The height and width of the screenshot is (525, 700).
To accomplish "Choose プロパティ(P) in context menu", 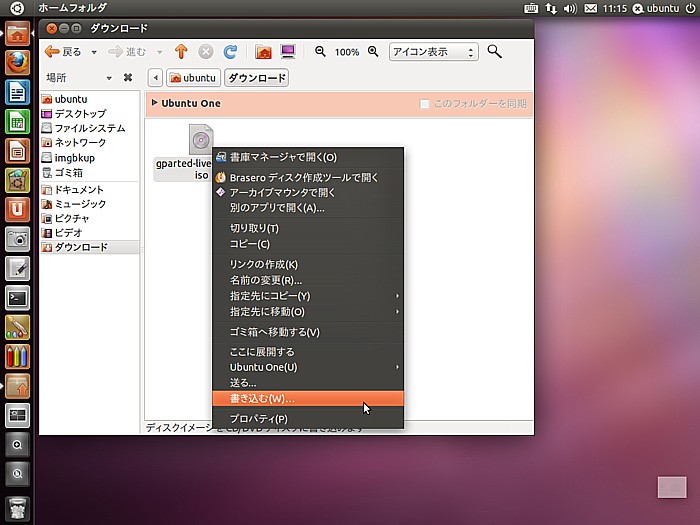I will click(x=308, y=419).
